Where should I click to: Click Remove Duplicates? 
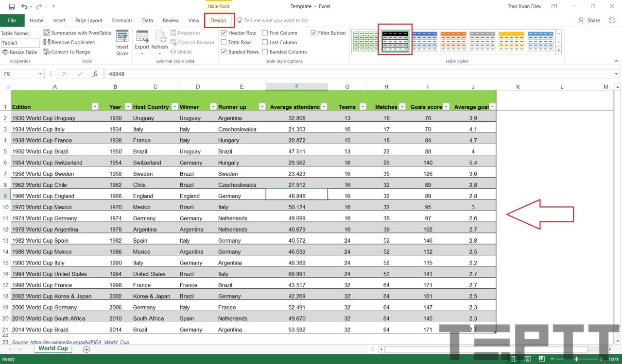(x=69, y=42)
